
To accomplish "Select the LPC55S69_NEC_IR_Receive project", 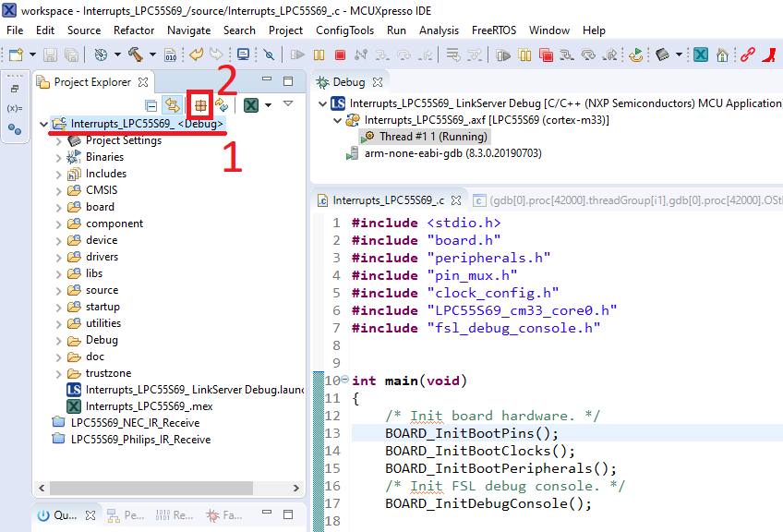I will (x=135, y=423).
